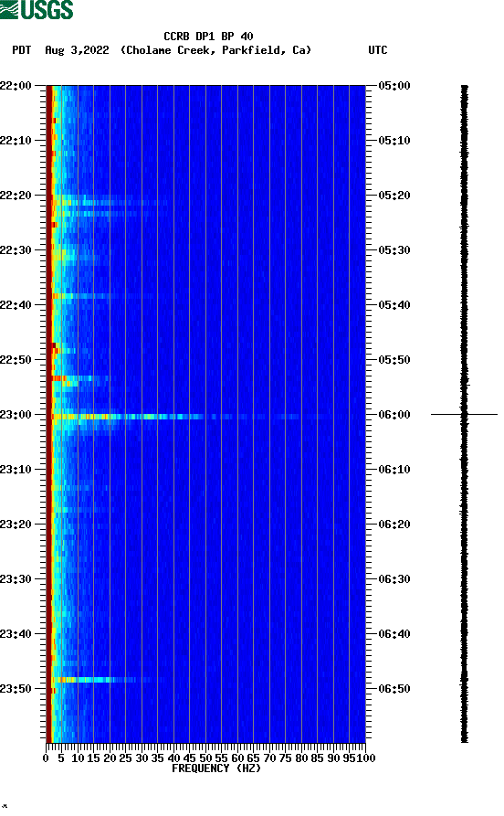Click the 06:30 UTC time label
The width and height of the screenshot is (504, 816).
tap(394, 579)
